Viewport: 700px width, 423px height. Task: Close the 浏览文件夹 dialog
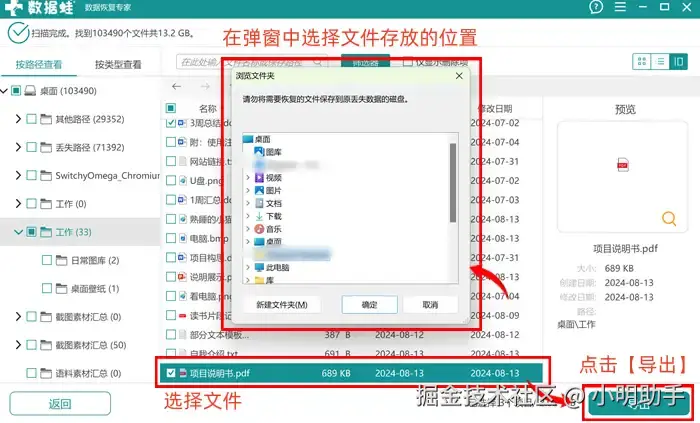459,76
